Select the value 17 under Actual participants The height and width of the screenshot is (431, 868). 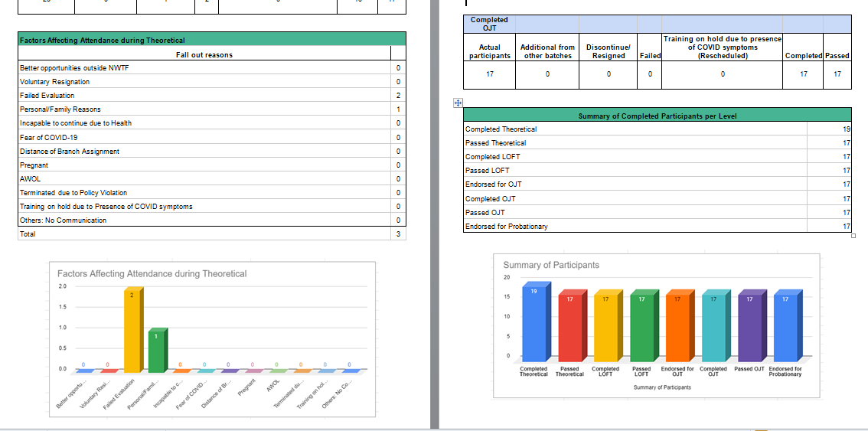pyautogui.click(x=489, y=74)
